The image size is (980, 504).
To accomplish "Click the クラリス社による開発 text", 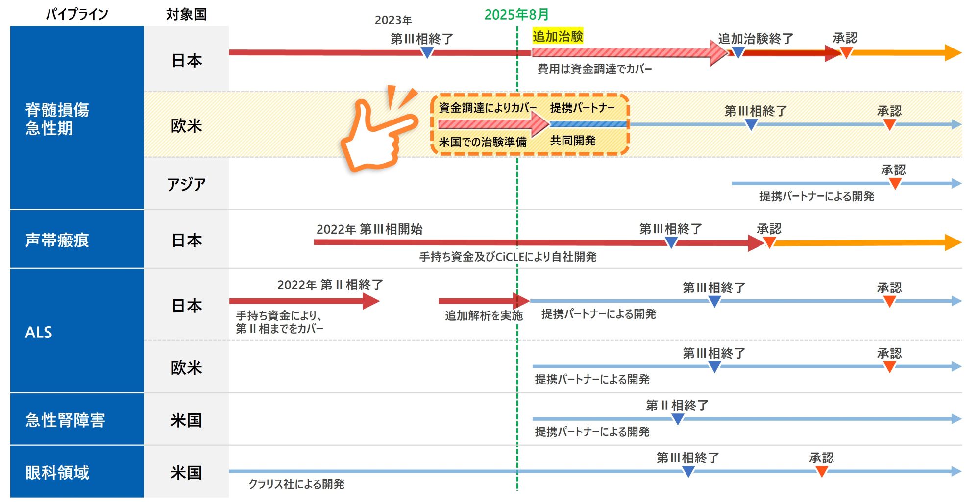I will click(x=296, y=484).
